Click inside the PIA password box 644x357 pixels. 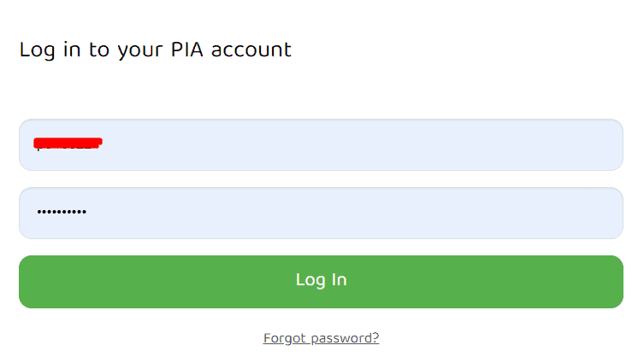[321, 213]
